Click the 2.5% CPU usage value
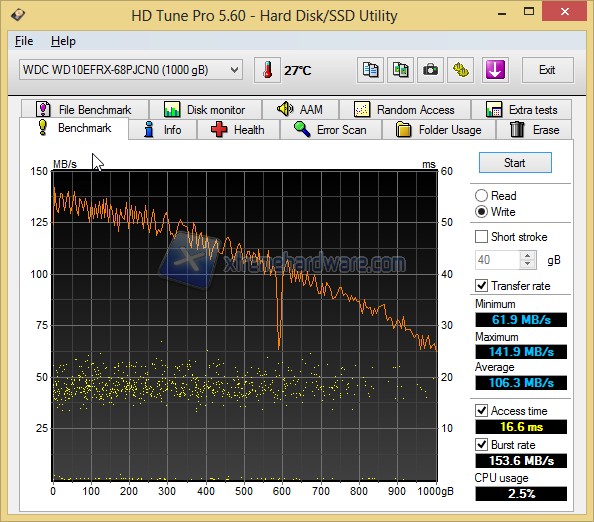The height and width of the screenshot is (522, 594). (521, 494)
